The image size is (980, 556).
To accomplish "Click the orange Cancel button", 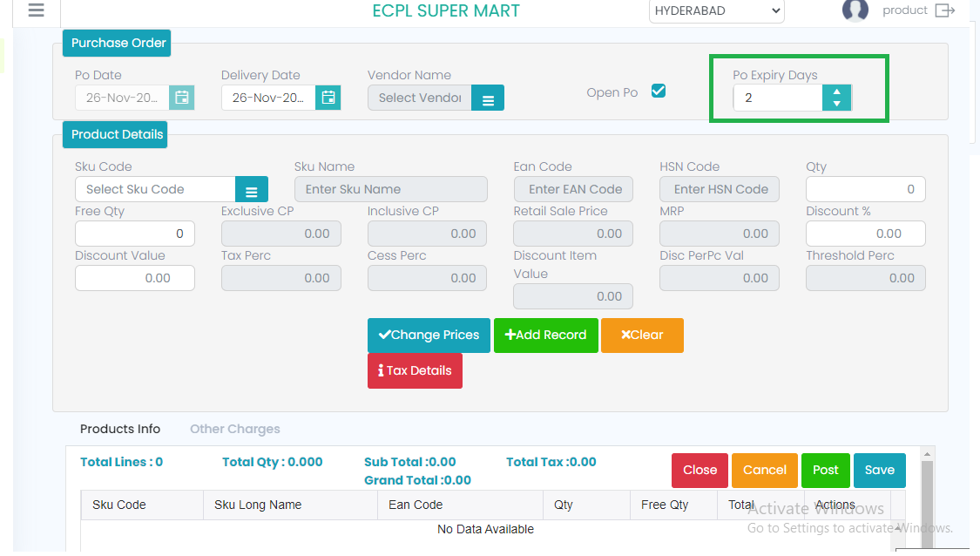I will coord(764,471).
